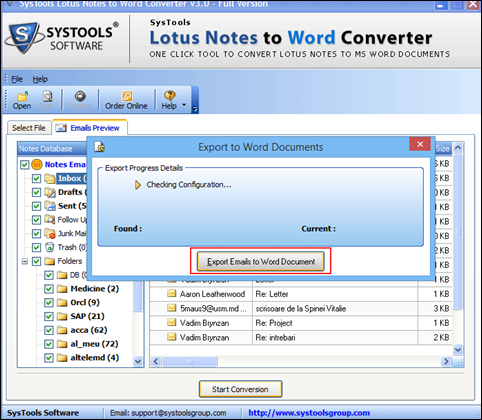Switch to the Emails Preview tab
482x420 pixels.
(x=89, y=128)
